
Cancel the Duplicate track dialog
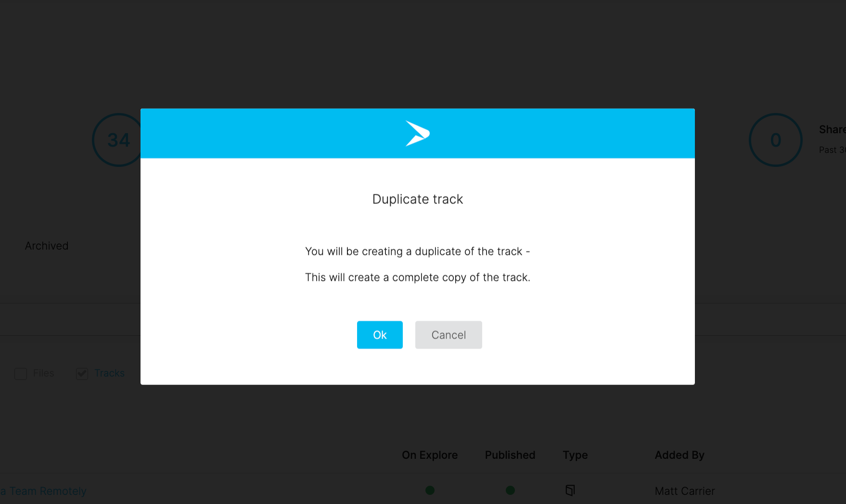coord(449,335)
